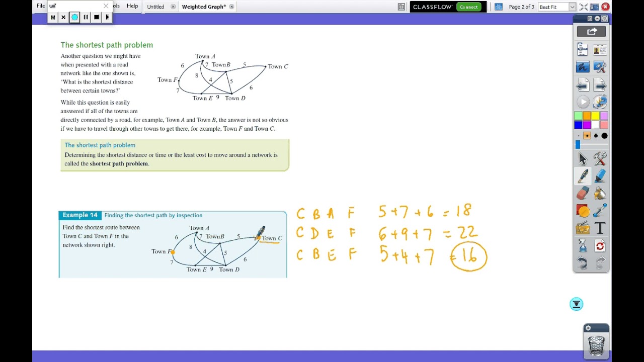
Task: Choose the smallest pen width dot
Action: [x=578, y=136]
